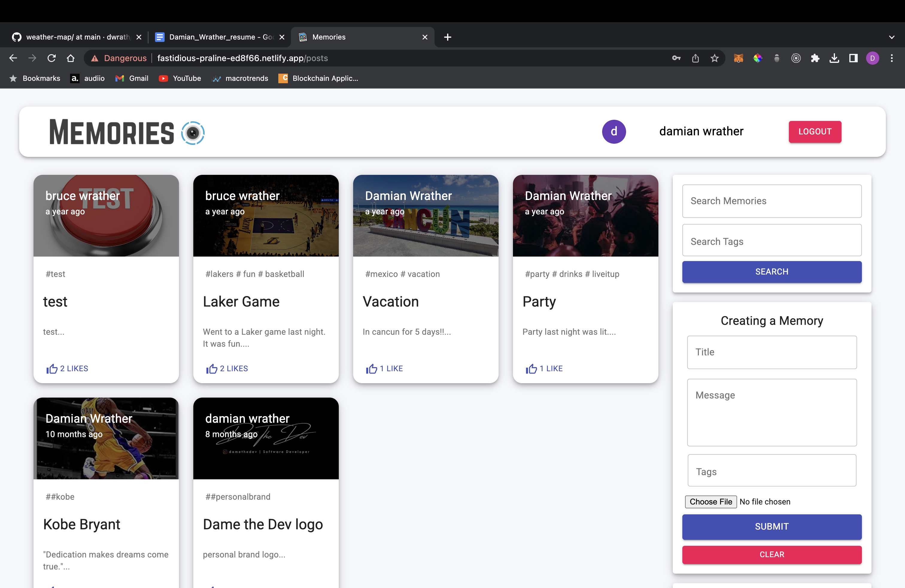Click the camera icon in the Memories logo
The image size is (905, 588).
point(193,133)
